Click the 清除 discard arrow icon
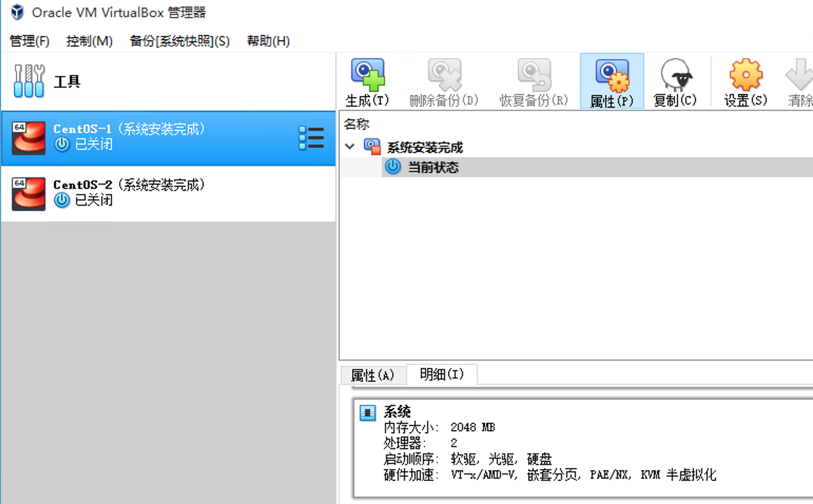This screenshot has height=504, width=813. click(800, 74)
